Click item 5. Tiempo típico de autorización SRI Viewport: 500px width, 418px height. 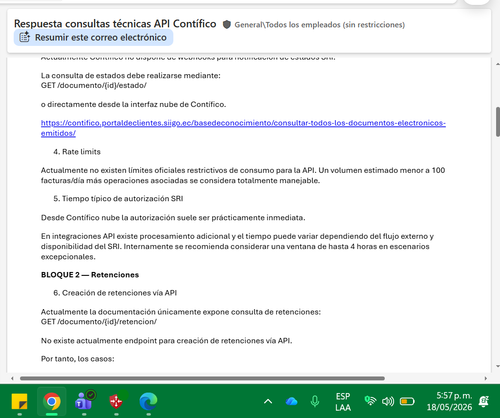118,199
